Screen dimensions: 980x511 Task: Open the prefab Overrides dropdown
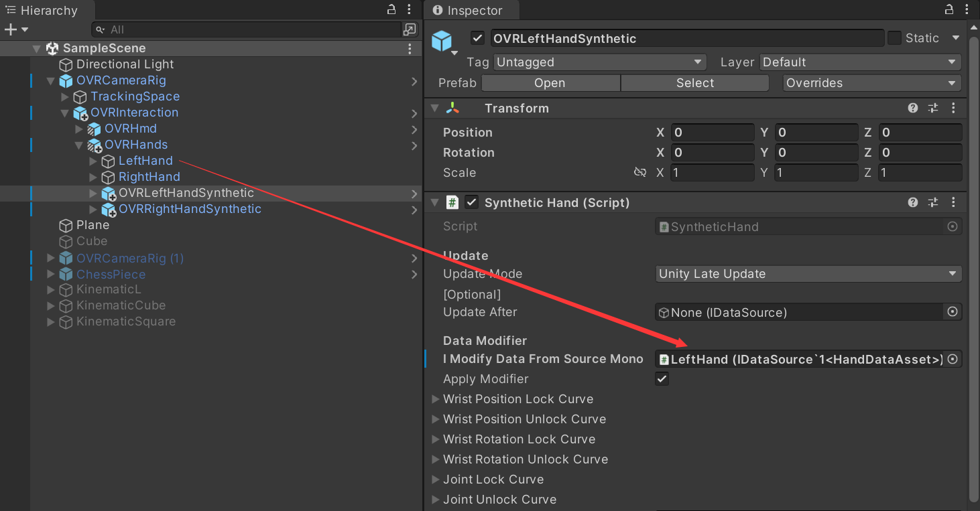click(872, 83)
